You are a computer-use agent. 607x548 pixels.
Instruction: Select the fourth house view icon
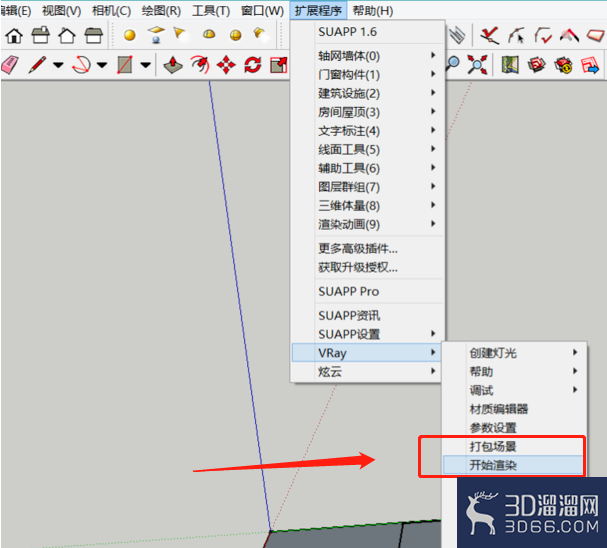coord(93,36)
